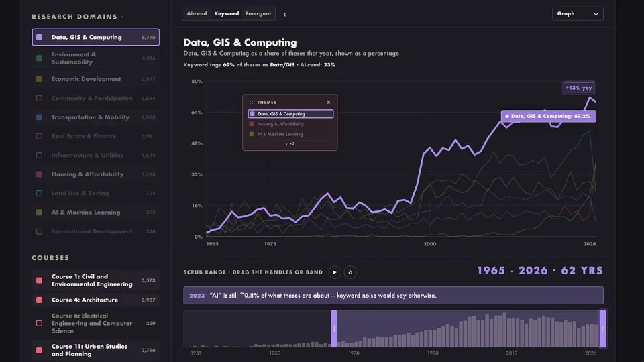Grab the Themes panel drag handle icon
644x362 pixels.
click(251, 102)
